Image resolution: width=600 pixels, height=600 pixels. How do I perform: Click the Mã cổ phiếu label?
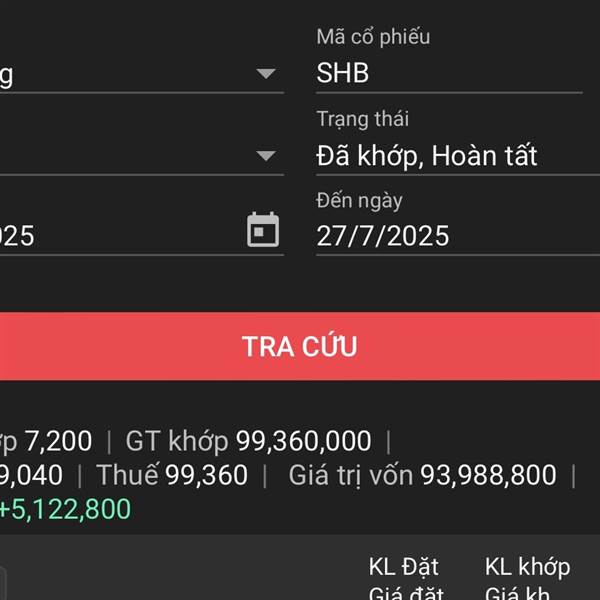click(373, 37)
